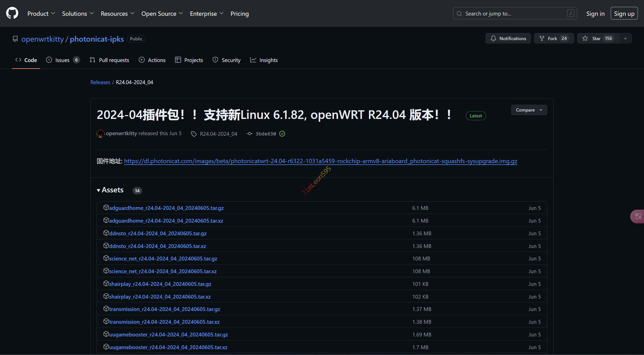Open the star lists dropdown arrow
The image size is (644, 355).
click(625, 38)
